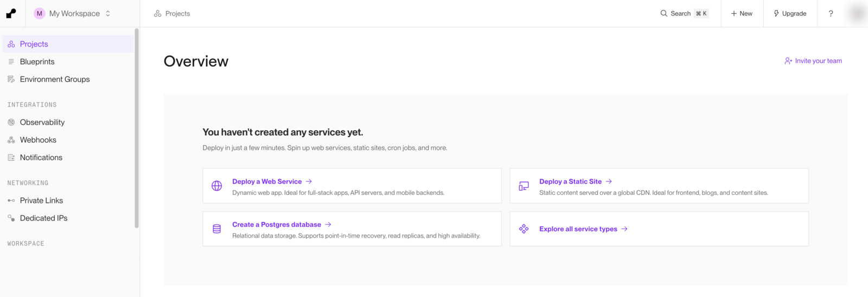Click the Notifications icon
The width and height of the screenshot is (868, 297).
click(11, 157)
